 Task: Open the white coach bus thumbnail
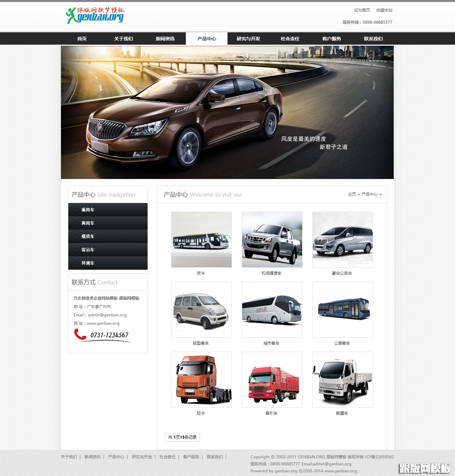point(272,310)
